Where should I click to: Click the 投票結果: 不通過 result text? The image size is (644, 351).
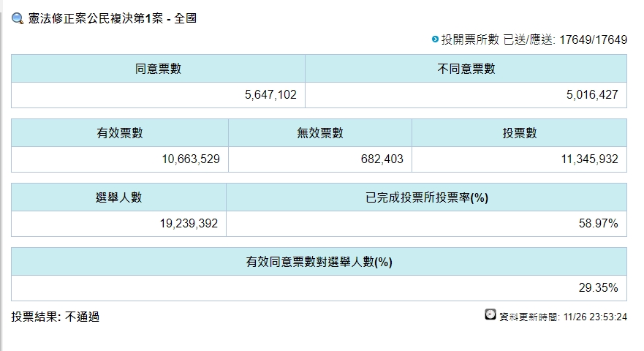point(55,317)
